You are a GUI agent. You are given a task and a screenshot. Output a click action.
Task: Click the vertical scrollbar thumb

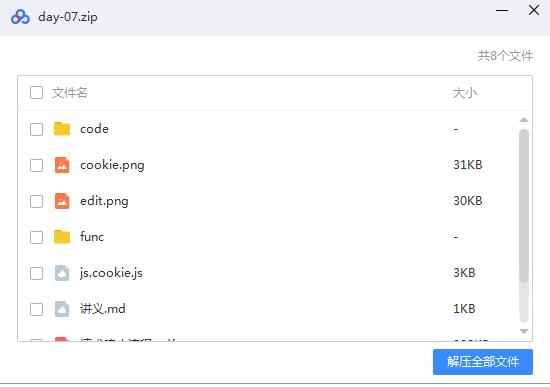tap(524, 206)
